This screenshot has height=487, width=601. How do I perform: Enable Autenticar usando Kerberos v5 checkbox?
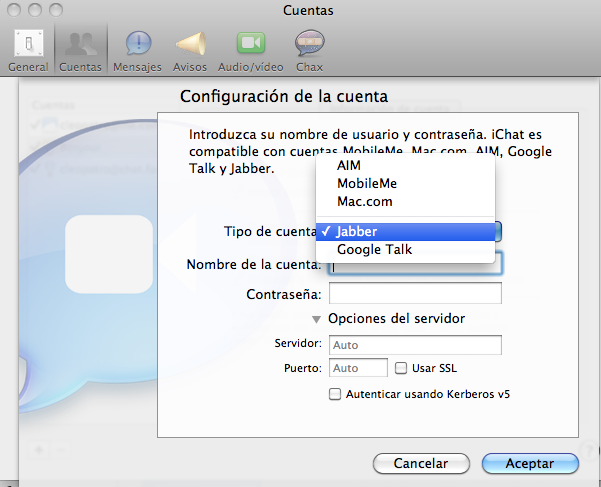[x=335, y=394]
